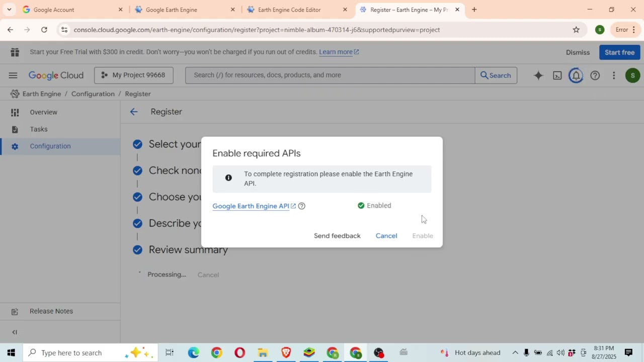
Task: Click the browser address bar URL
Action: [x=257, y=30]
